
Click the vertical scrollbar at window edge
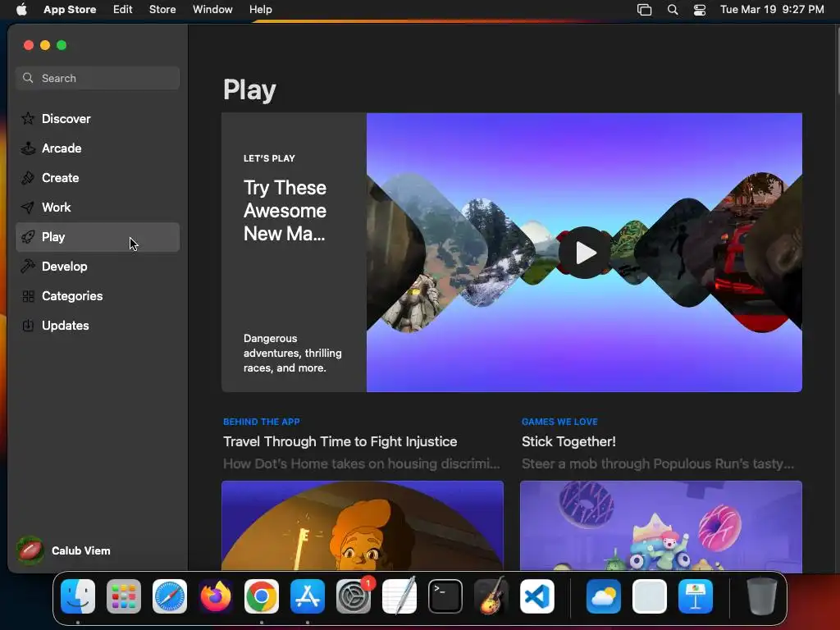837,61
